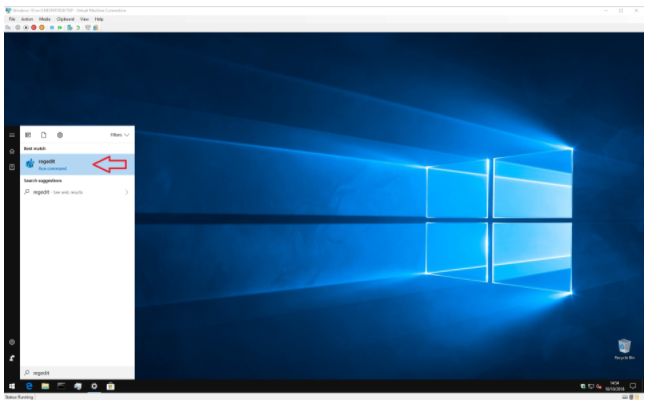Click the Feedback icon in search sidebar

(x=12, y=358)
